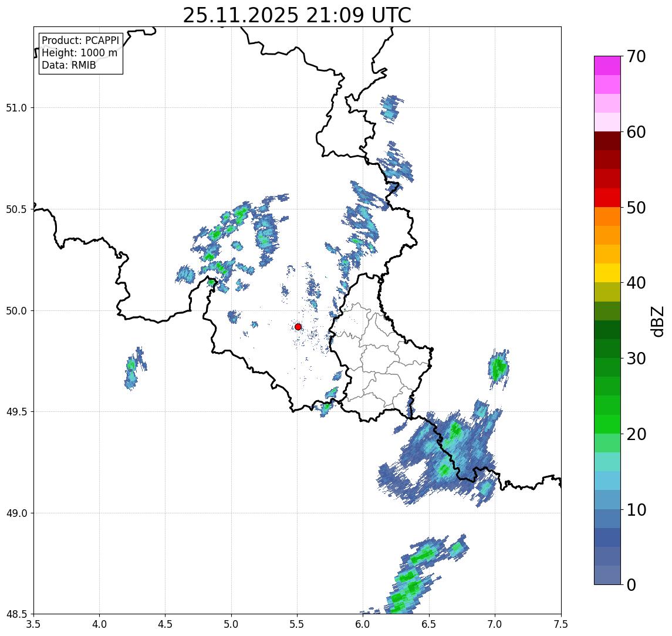Click the longitude axis label 6.0
672x636 pixels.
click(x=363, y=624)
